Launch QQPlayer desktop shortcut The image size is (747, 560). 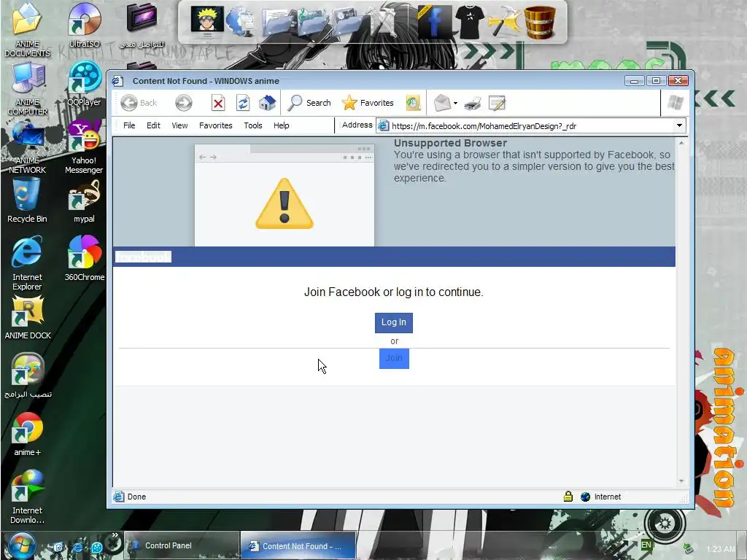click(85, 84)
